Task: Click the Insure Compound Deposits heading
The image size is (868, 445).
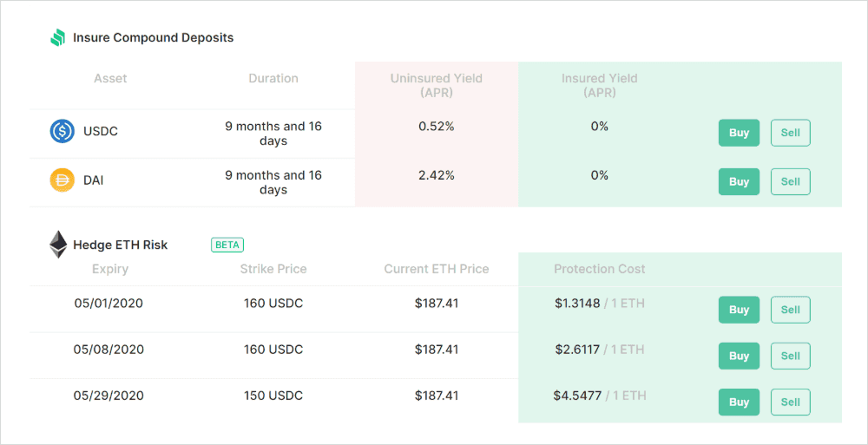Action: 154,38
